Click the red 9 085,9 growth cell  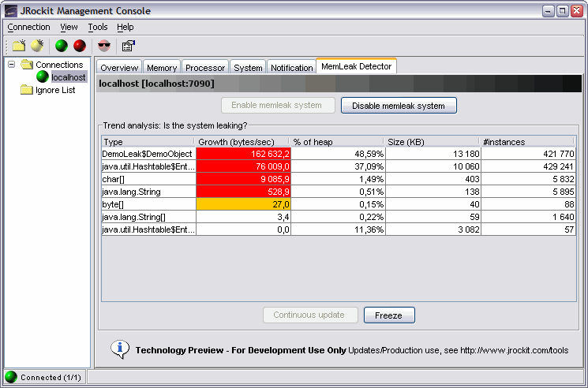pyautogui.click(x=243, y=179)
